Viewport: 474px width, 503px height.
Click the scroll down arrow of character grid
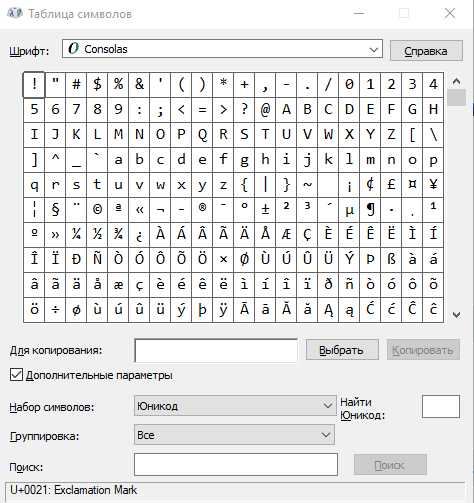pos(456,314)
